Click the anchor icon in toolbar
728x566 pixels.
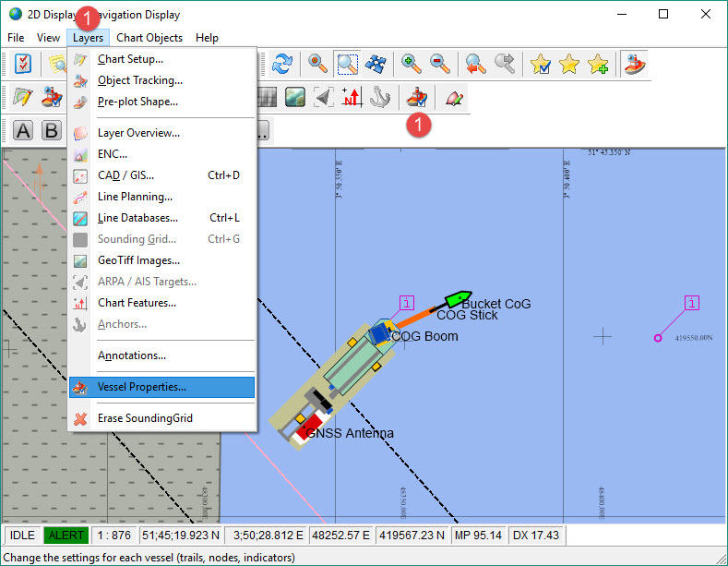380,97
